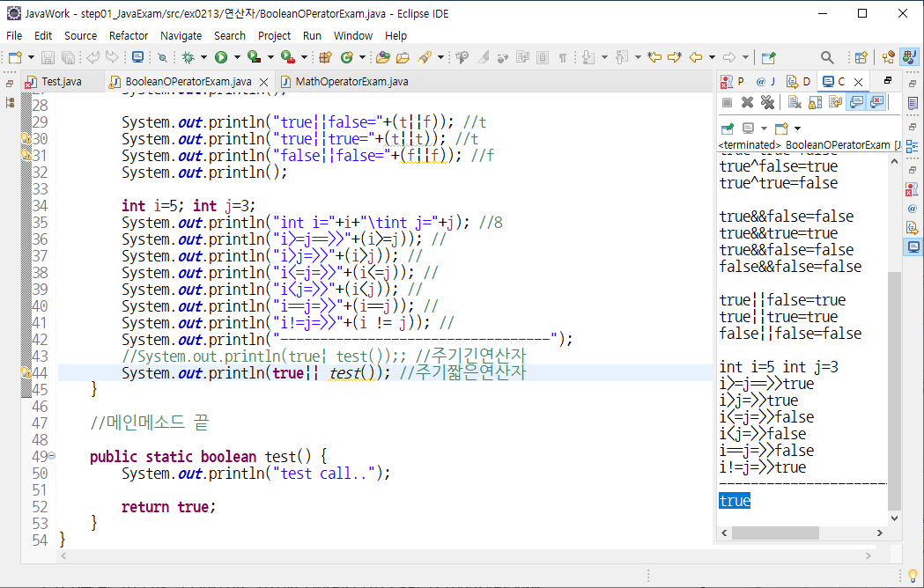Collapse the test() method fold marker
The width and height of the screenshot is (924, 588).
pyautogui.click(x=52, y=455)
